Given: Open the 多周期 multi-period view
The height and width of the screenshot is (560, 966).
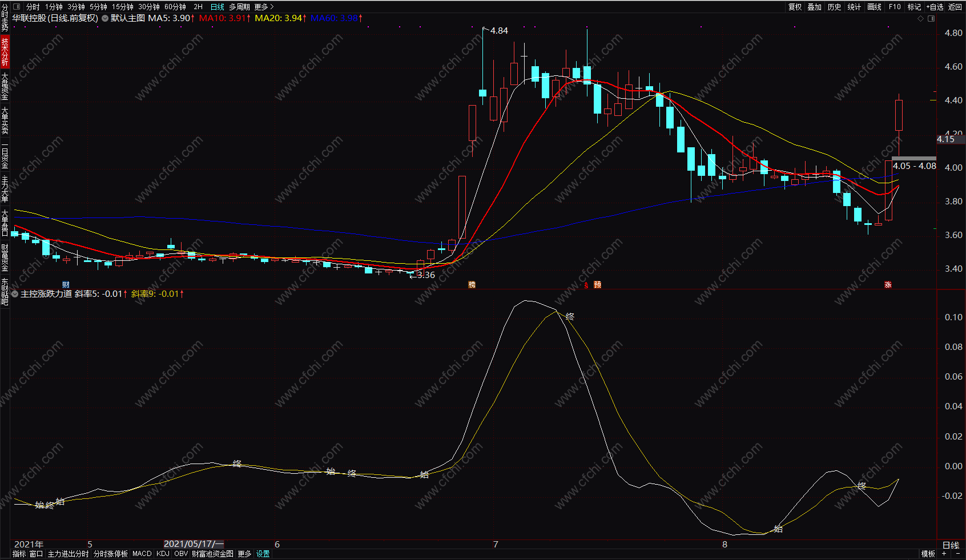Looking at the screenshot, I should [239, 7].
